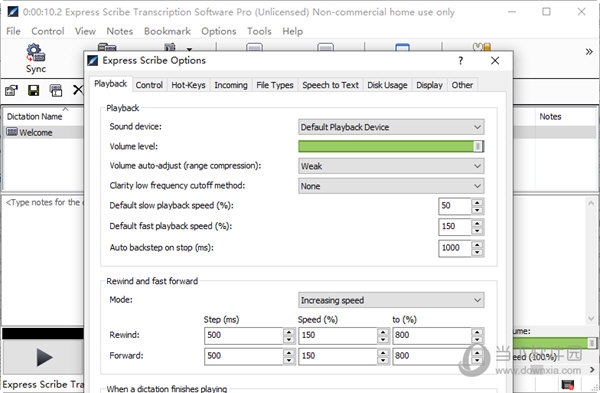600x393 pixels.
Task: Click the Sync toolbar button
Action: 36,58
